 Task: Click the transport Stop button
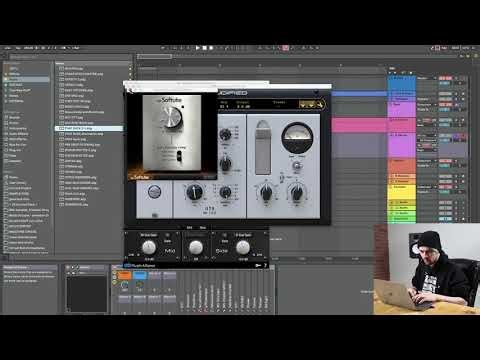[x=205, y=48]
